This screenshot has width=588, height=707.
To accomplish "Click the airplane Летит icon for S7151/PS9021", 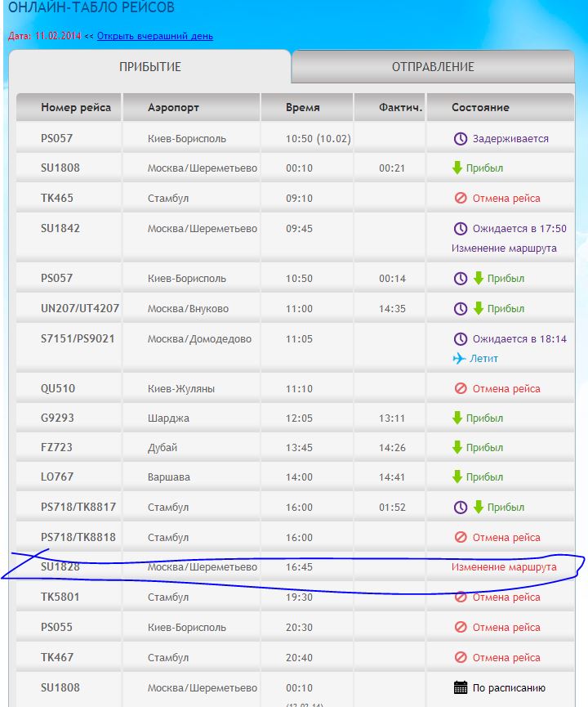I will click(x=460, y=358).
